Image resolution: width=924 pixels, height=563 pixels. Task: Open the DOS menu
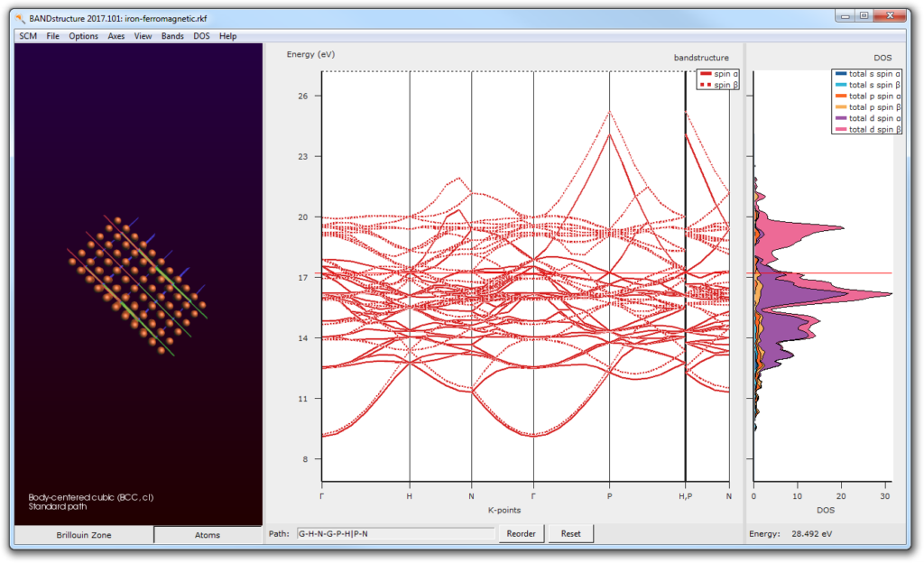(x=201, y=36)
